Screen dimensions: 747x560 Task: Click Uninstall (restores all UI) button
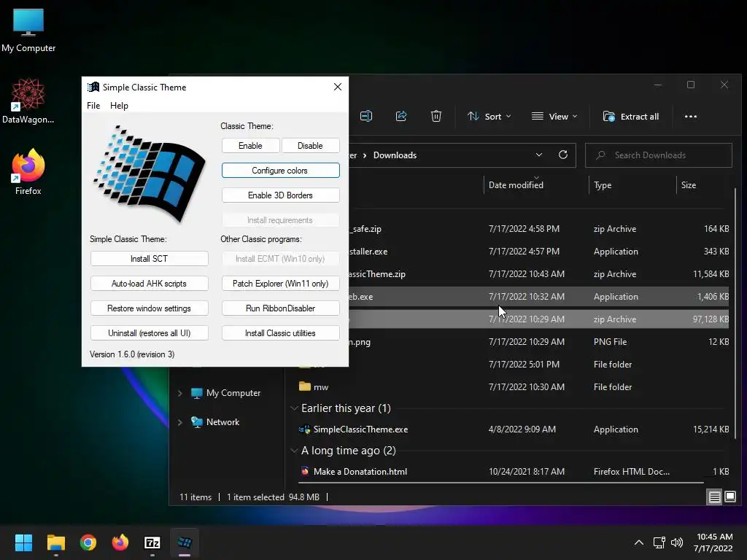pos(149,332)
